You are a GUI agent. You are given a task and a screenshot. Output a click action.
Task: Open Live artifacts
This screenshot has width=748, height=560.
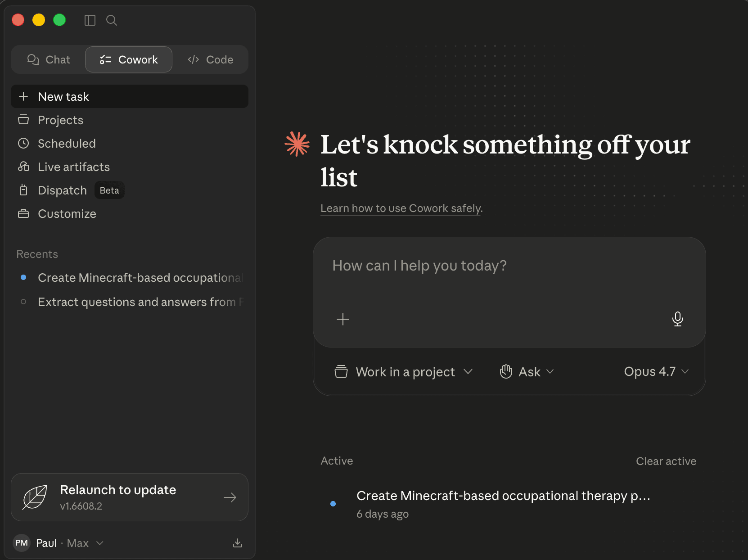click(x=130, y=167)
